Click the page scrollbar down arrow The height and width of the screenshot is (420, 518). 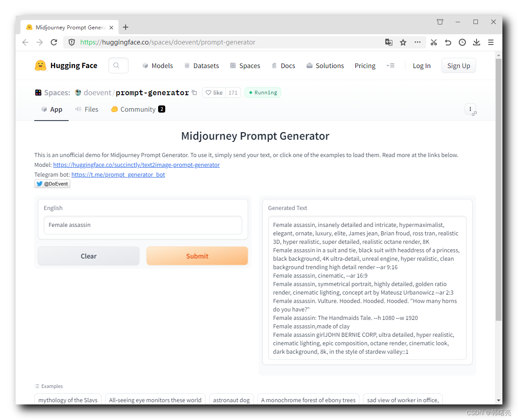click(x=498, y=400)
